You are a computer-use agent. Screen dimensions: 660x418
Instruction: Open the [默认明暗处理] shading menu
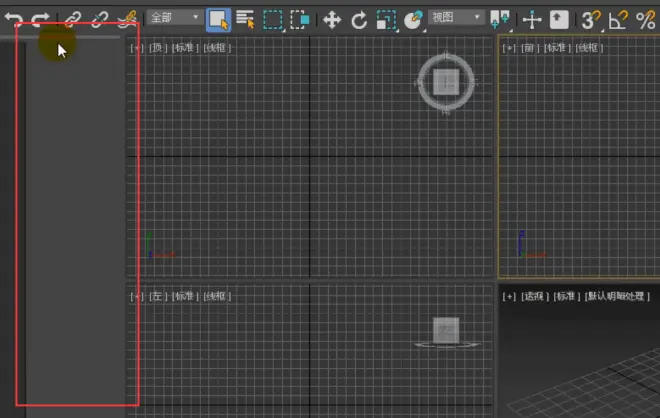coord(617,296)
